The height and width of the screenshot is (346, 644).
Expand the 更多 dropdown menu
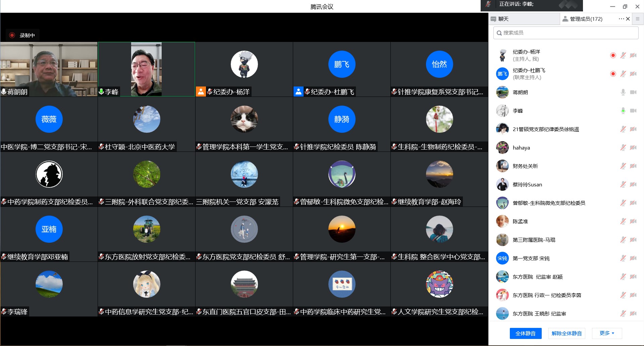[x=607, y=333]
